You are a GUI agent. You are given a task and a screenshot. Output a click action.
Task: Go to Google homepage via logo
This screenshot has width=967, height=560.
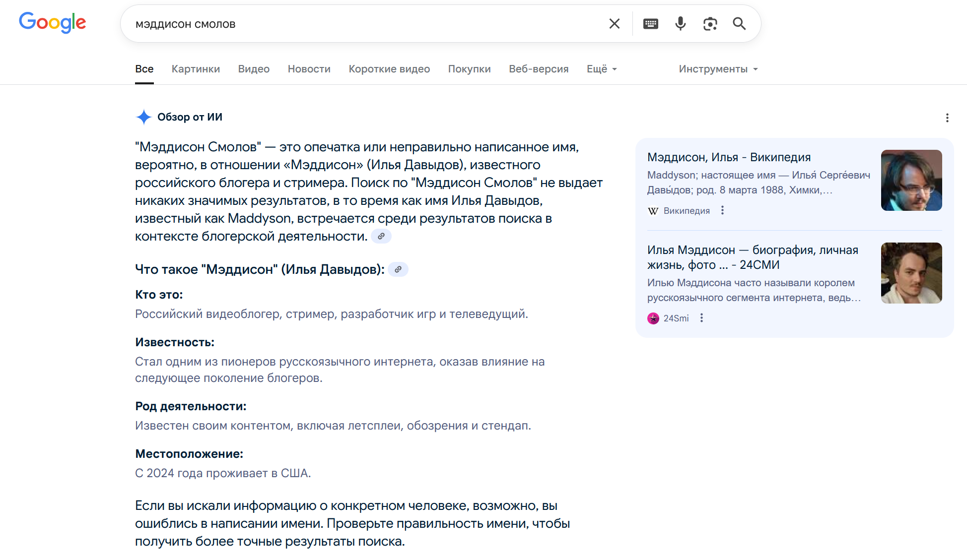[x=53, y=23]
